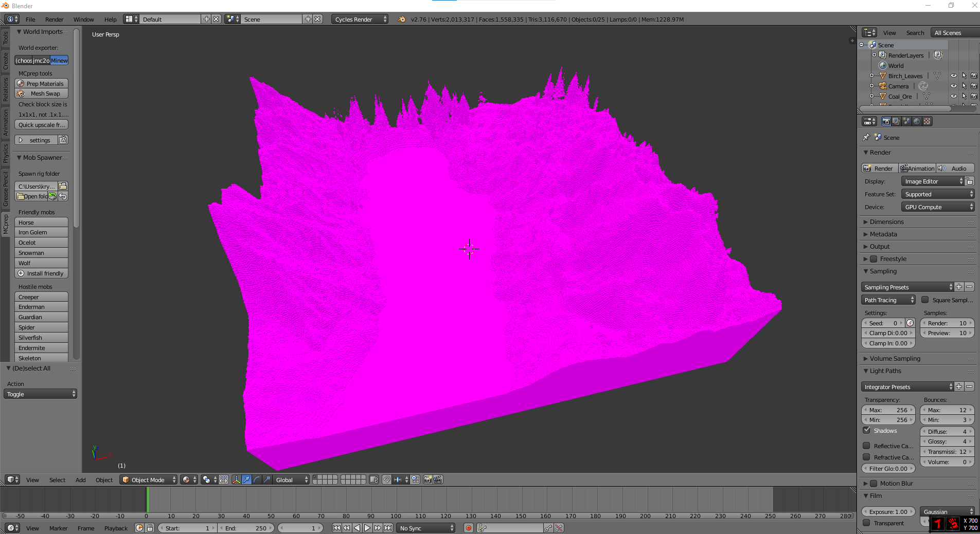
Task: Open the World properties tab icon
Action: tap(917, 122)
